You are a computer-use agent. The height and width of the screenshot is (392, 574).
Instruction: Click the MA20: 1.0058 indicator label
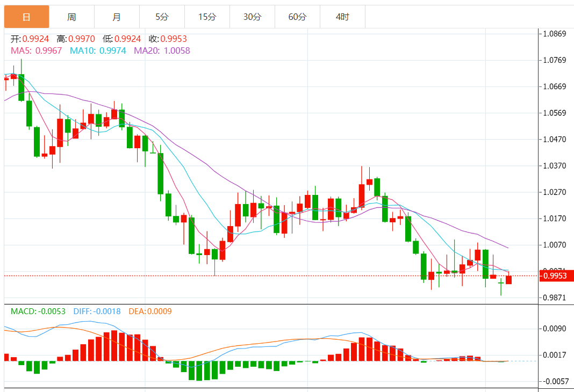click(162, 50)
